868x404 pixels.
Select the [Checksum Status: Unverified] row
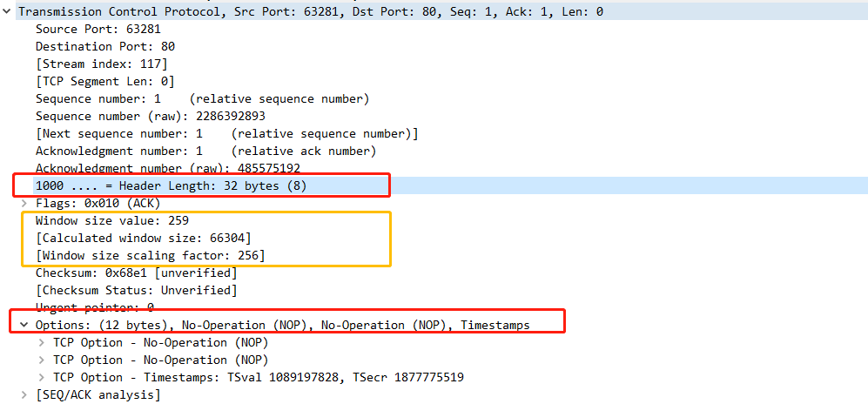[136, 290]
